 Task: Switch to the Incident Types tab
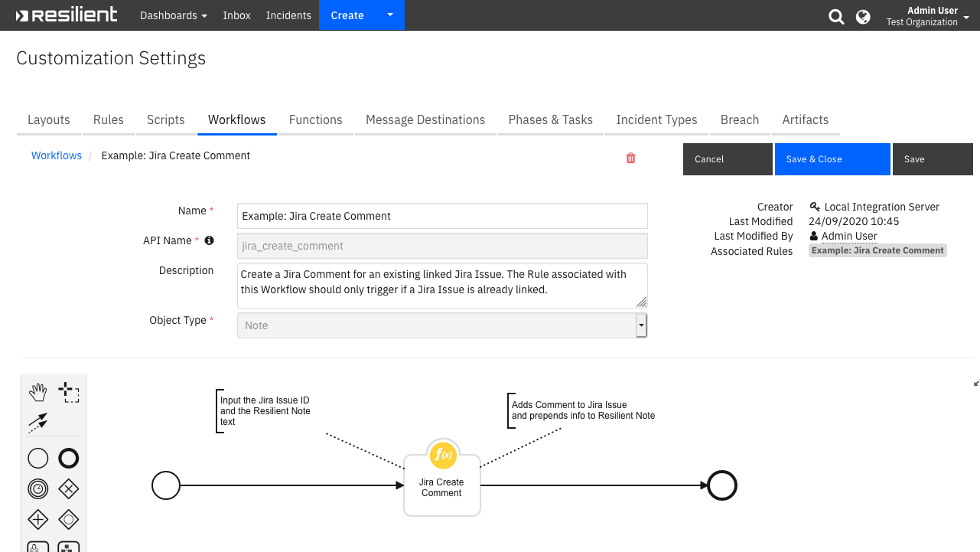[x=657, y=120]
